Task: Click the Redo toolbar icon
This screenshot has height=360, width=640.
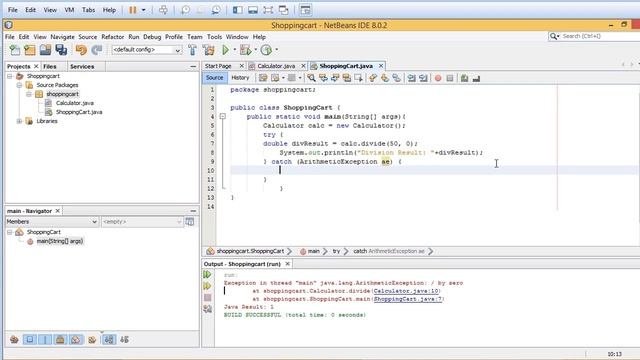Action: click(x=96, y=50)
